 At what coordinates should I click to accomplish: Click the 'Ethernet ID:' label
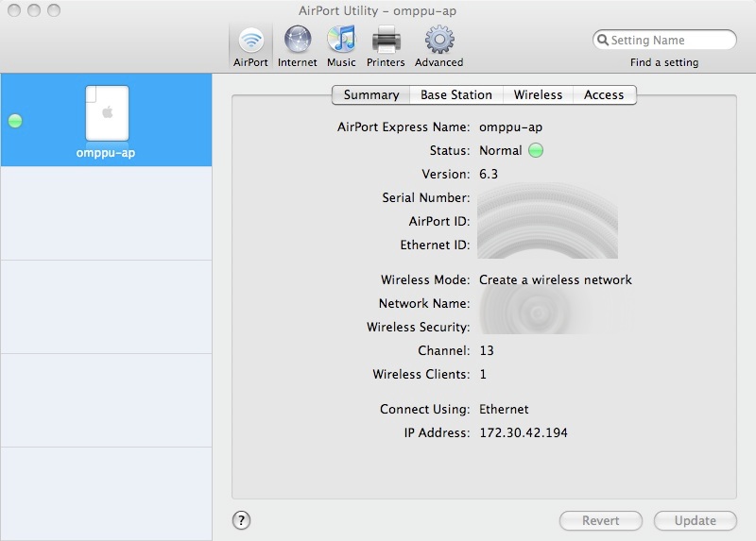435,245
